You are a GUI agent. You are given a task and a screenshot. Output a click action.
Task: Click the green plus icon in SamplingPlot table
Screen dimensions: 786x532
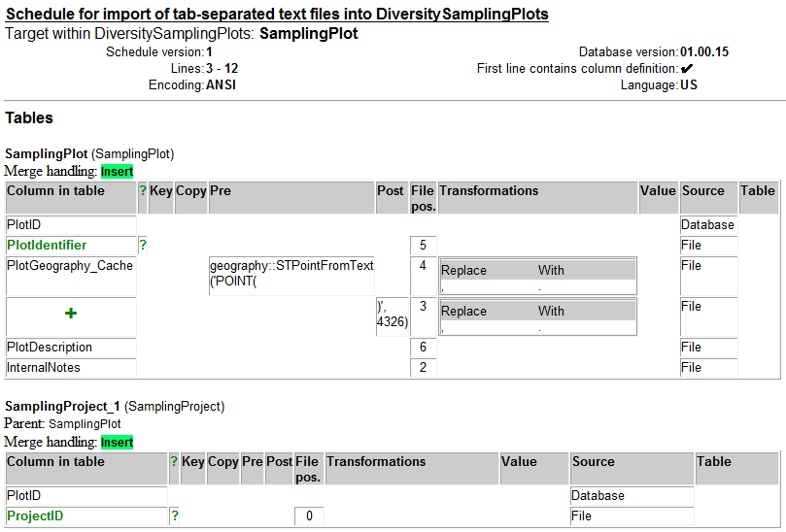tap(71, 314)
